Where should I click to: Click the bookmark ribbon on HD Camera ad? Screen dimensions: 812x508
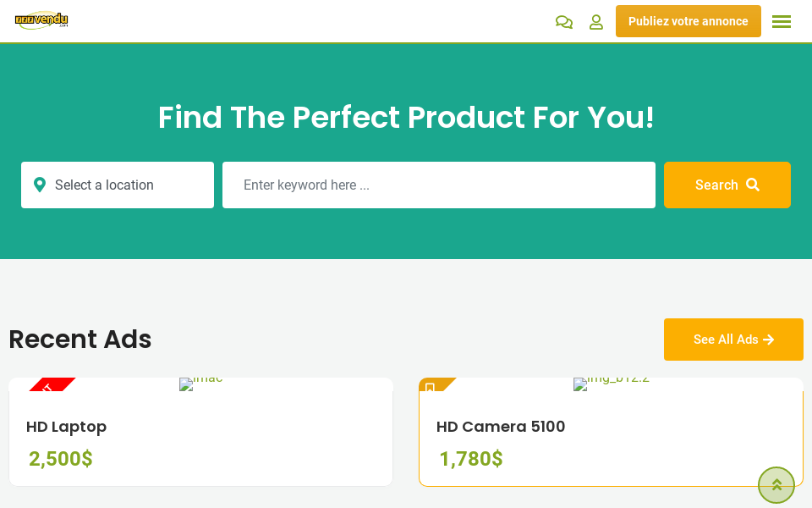(x=431, y=386)
